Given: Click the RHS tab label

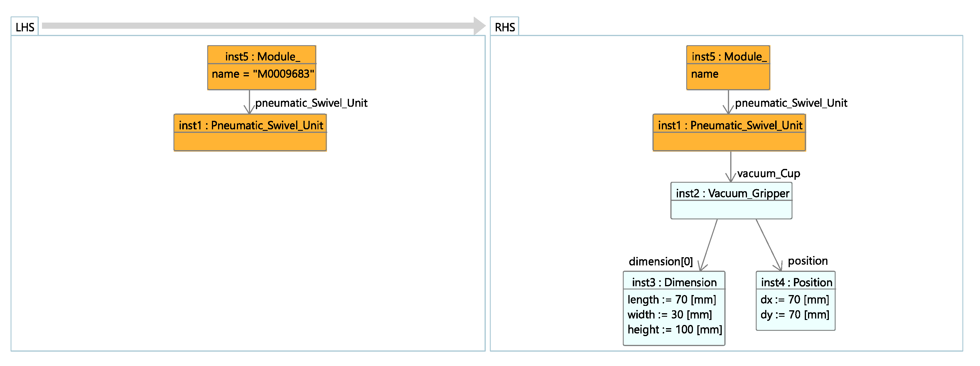Looking at the screenshot, I should (x=505, y=27).
